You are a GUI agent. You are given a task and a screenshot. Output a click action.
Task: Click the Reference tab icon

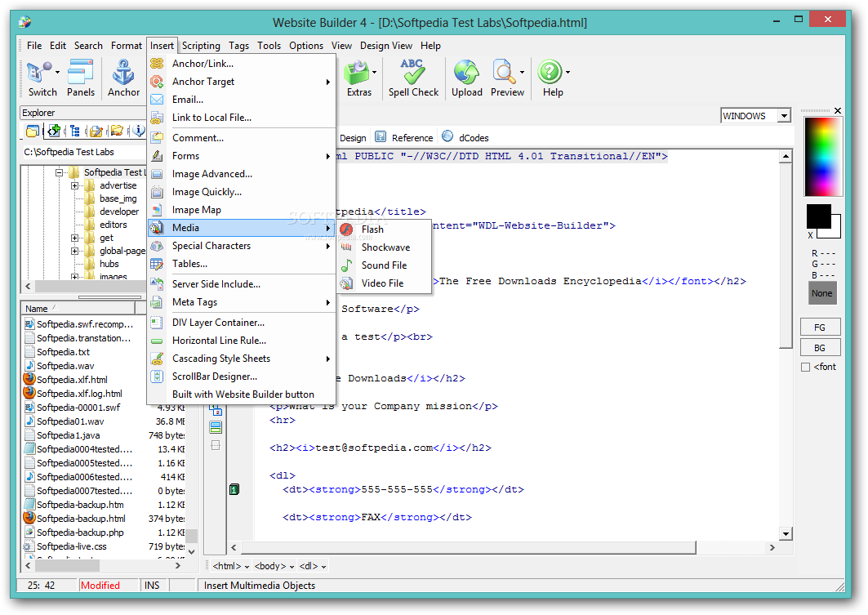click(381, 136)
